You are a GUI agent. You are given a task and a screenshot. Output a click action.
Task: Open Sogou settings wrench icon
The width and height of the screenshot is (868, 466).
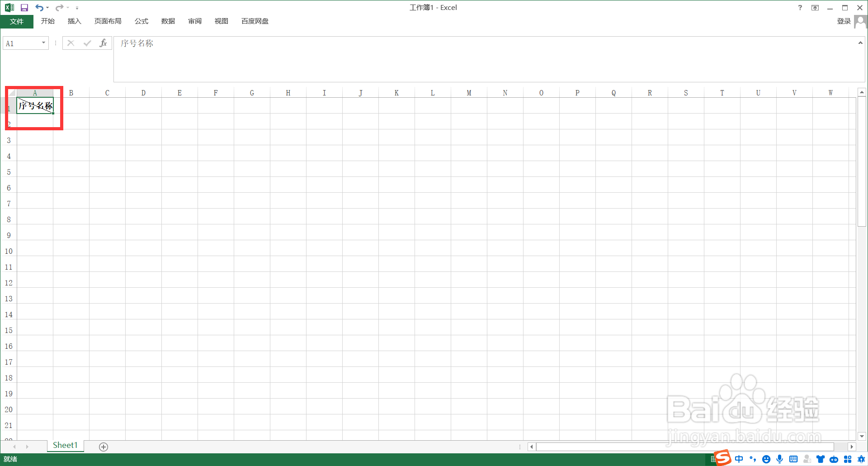tap(861, 459)
